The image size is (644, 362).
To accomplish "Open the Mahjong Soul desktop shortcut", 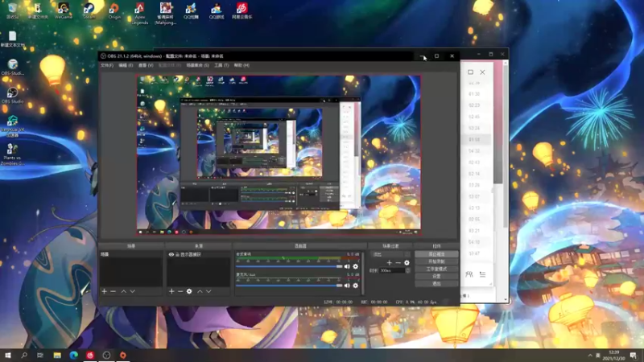I will 166,13.
